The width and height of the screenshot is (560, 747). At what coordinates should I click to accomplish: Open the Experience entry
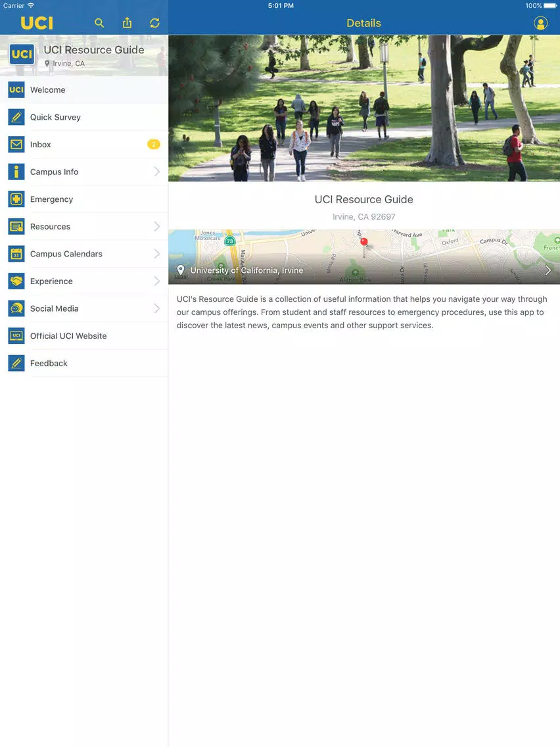click(x=84, y=281)
